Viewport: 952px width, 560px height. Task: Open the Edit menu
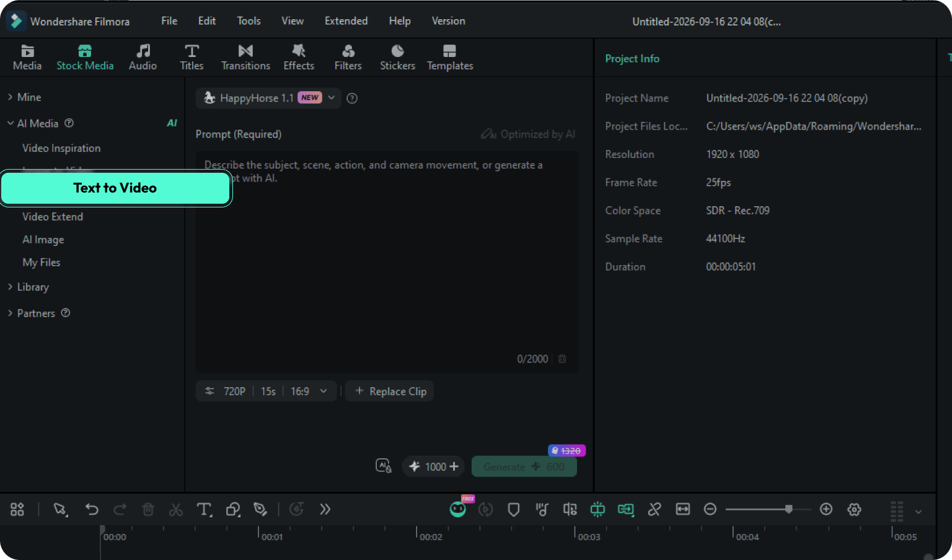click(207, 21)
